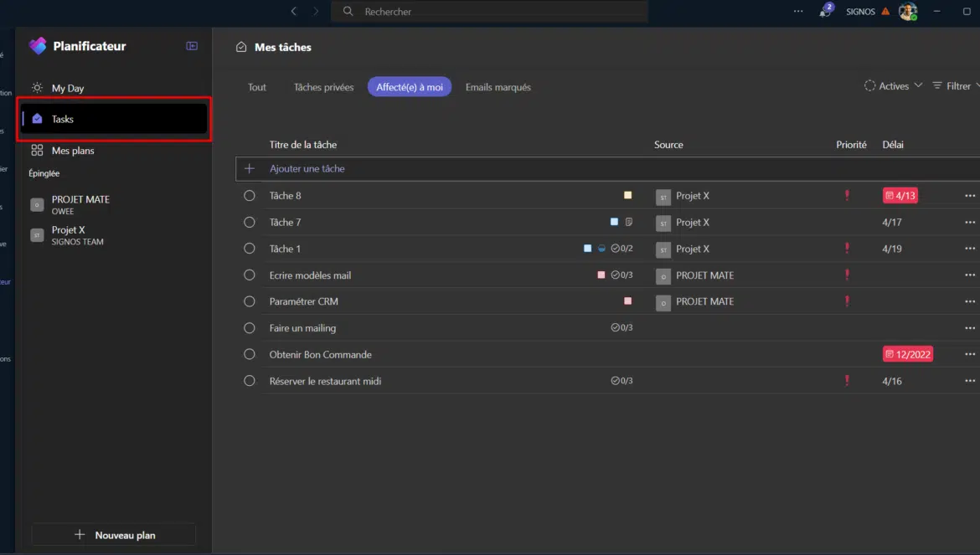Open the Mes plans section
This screenshot has width=980, height=555.
click(72, 151)
